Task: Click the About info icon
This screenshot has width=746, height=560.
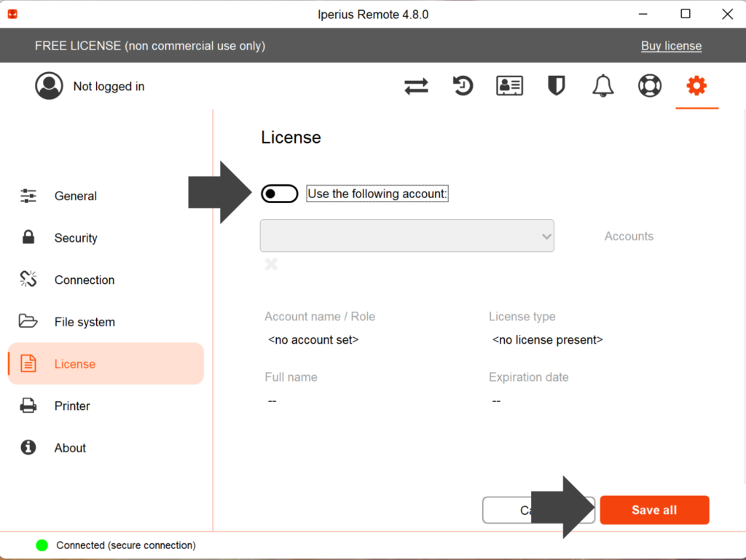Action: coord(28,447)
